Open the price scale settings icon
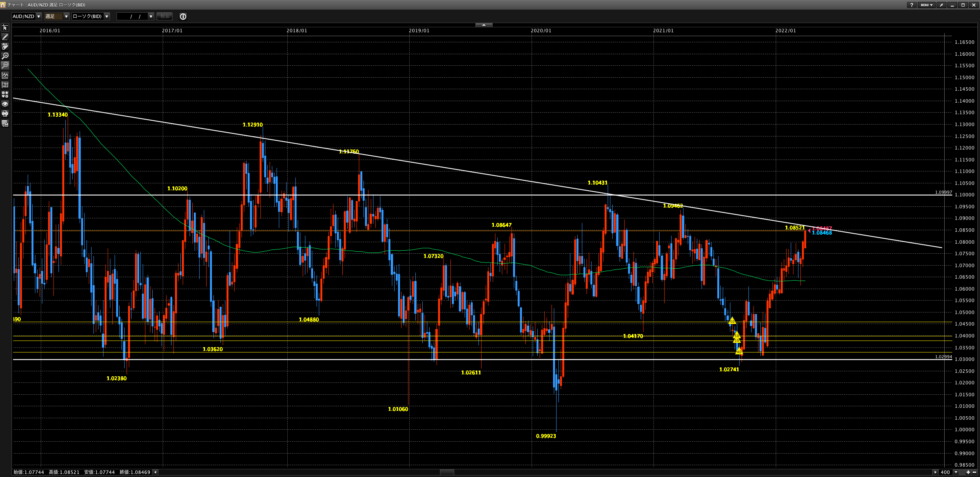 pyautogui.click(x=5, y=85)
